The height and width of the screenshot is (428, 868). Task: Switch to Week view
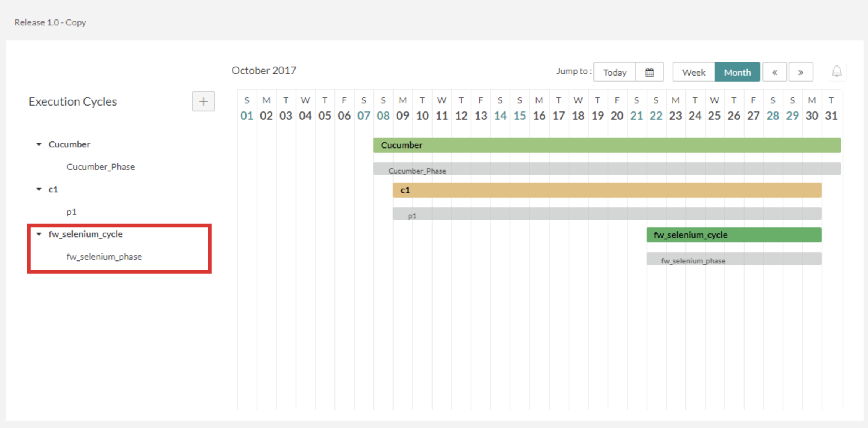(x=693, y=72)
